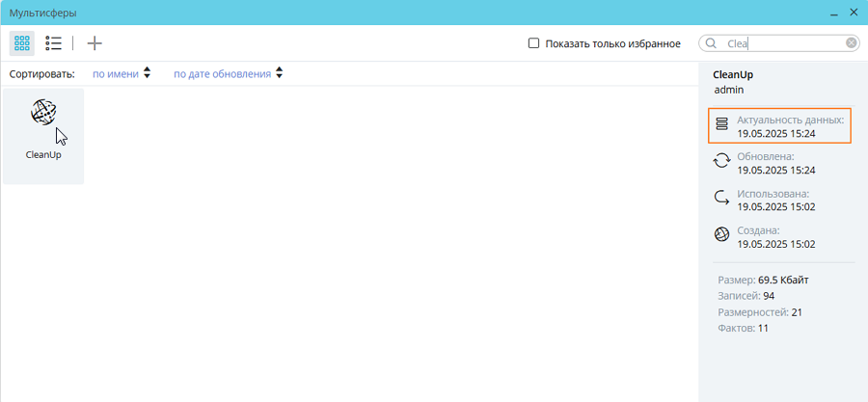Image resolution: width=868 pixels, height=402 pixels.
Task: Click the magnifier search icon
Action: point(712,43)
